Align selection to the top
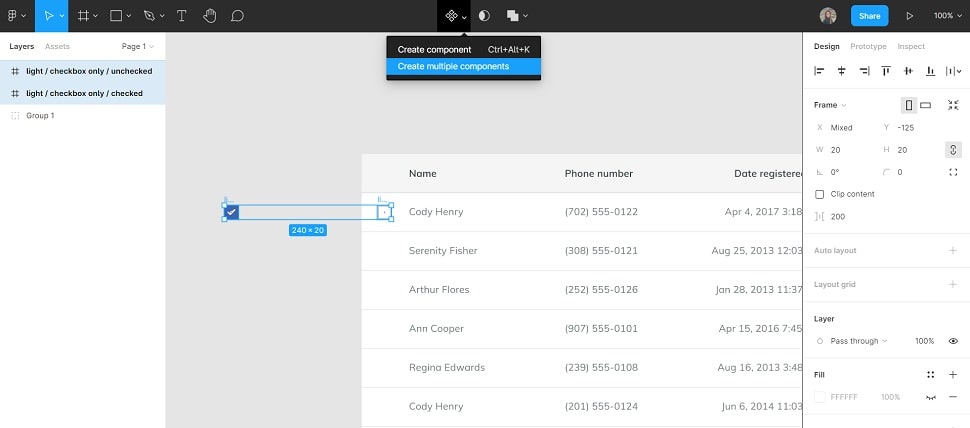This screenshot has width=970, height=428. pos(886,71)
